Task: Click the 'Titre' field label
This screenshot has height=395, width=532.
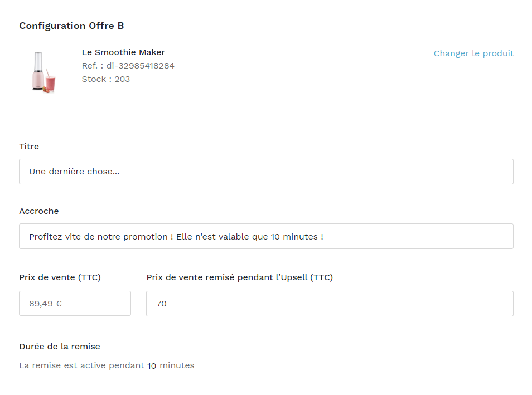Action: pyautogui.click(x=29, y=147)
